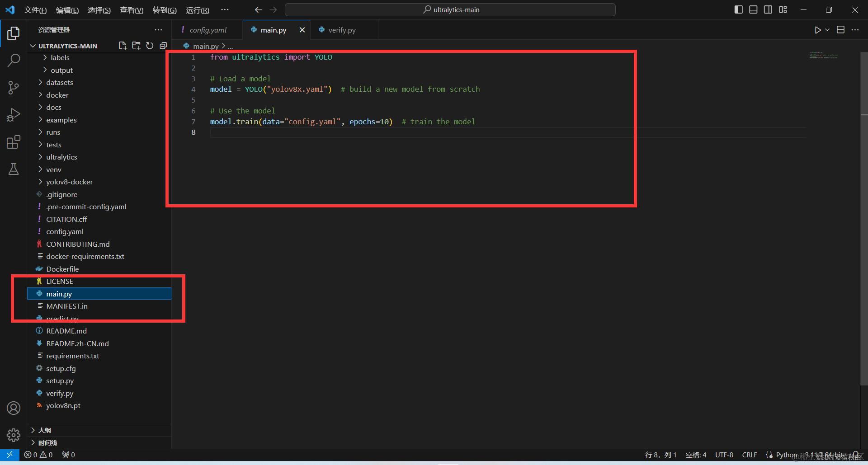
Task: Change file encoding UTF-8
Action: (724, 455)
